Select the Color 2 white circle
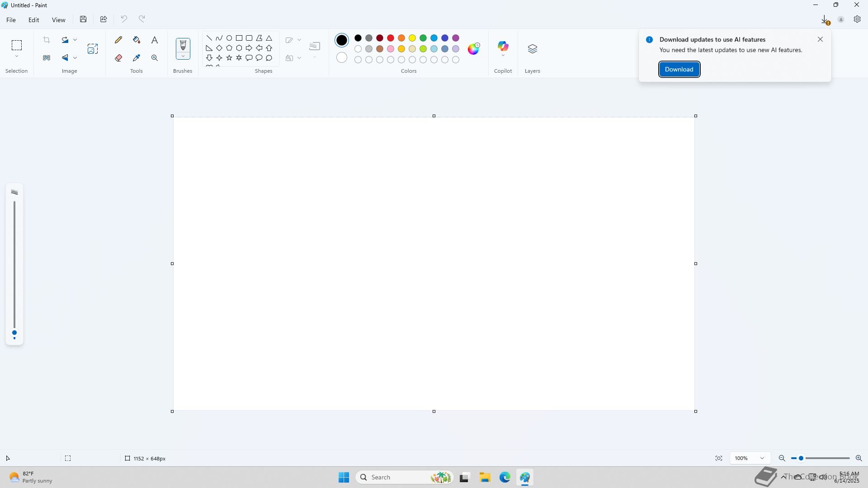 point(342,58)
